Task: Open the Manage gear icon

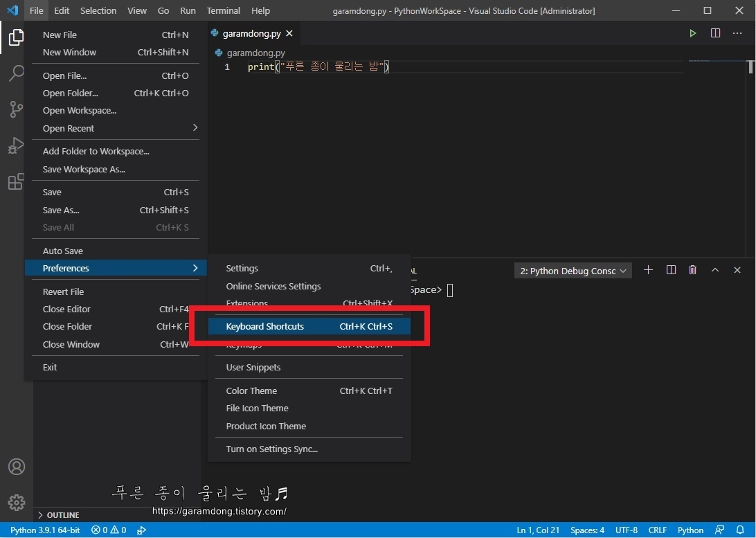Action: (17, 502)
